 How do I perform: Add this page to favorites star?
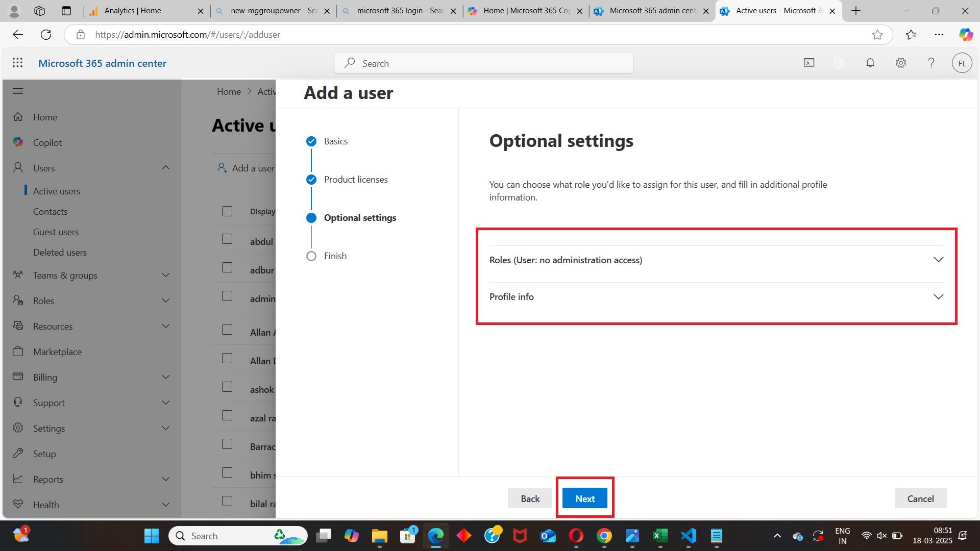877,35
